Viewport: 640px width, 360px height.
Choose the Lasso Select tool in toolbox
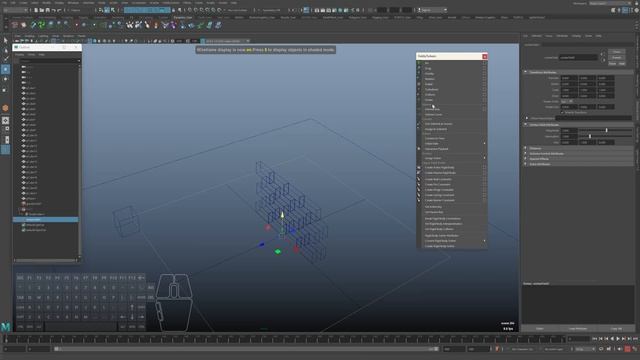[5, 50]
